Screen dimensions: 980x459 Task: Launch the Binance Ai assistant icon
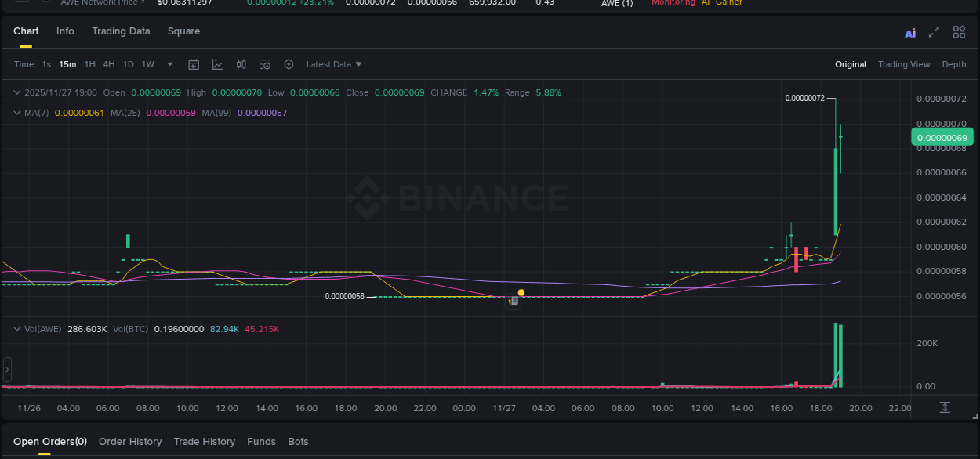910,33
